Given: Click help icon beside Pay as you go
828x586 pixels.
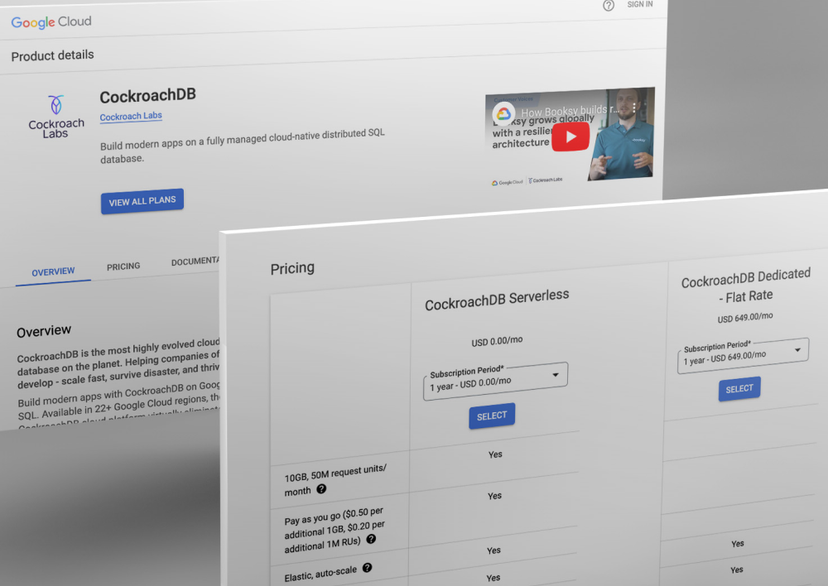Looking at the screenshot, I should (x=371, y=539).
